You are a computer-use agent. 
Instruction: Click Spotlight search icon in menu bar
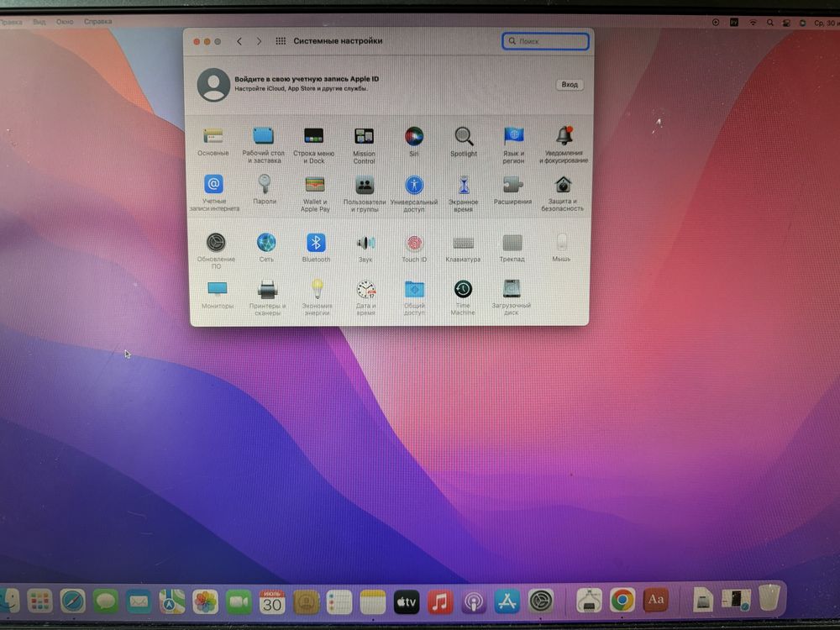769,23
